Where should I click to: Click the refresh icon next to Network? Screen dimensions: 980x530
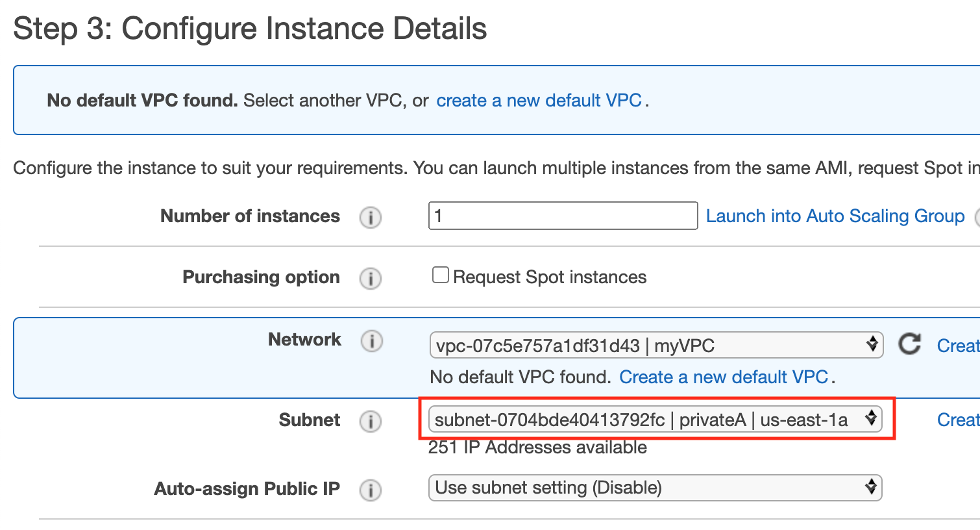(x=910, y=344)
